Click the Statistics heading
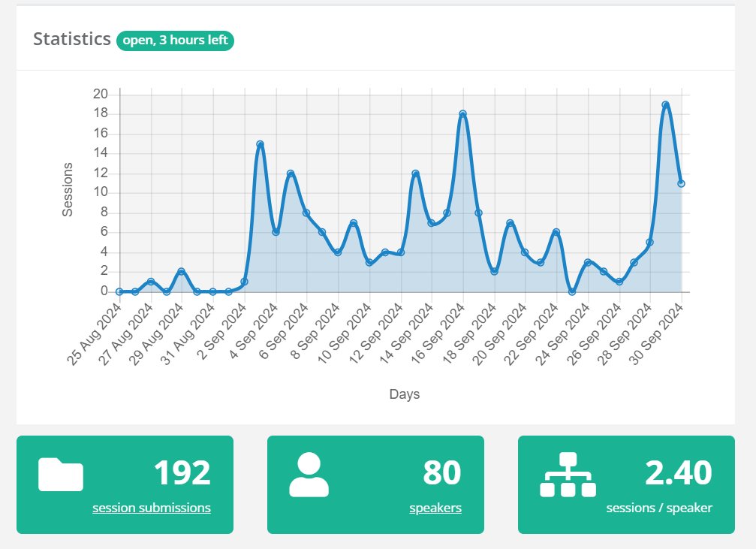 coord(72,39)
